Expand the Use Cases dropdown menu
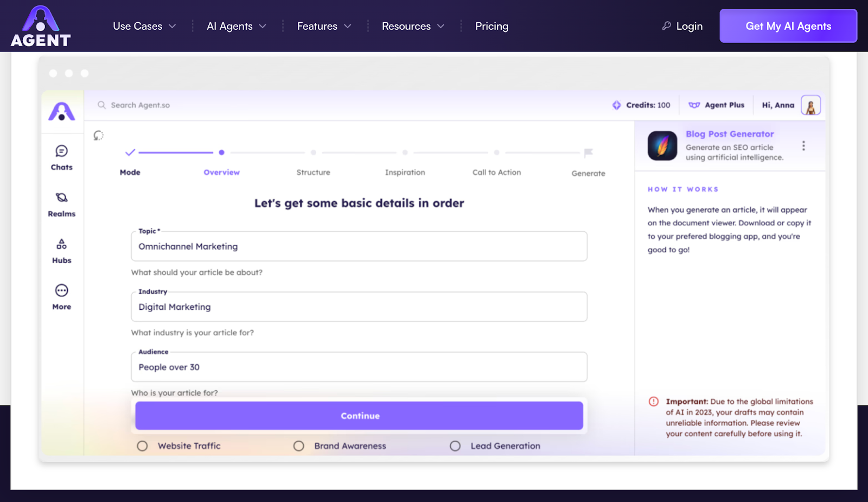 coord(144,26)
